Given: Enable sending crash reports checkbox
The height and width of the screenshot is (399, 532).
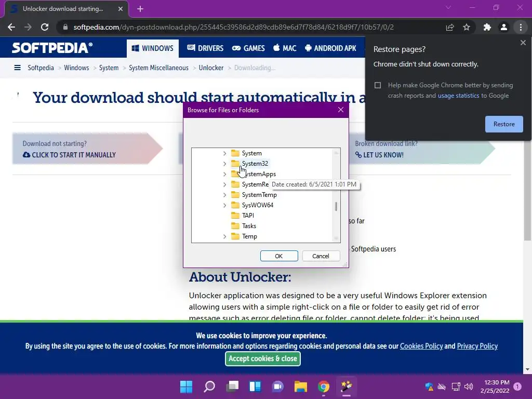Looking at the screenshot, I should (378, 85).
